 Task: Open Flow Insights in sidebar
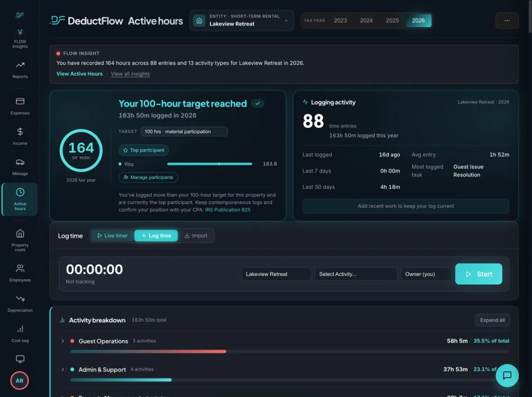pos(20,39)
